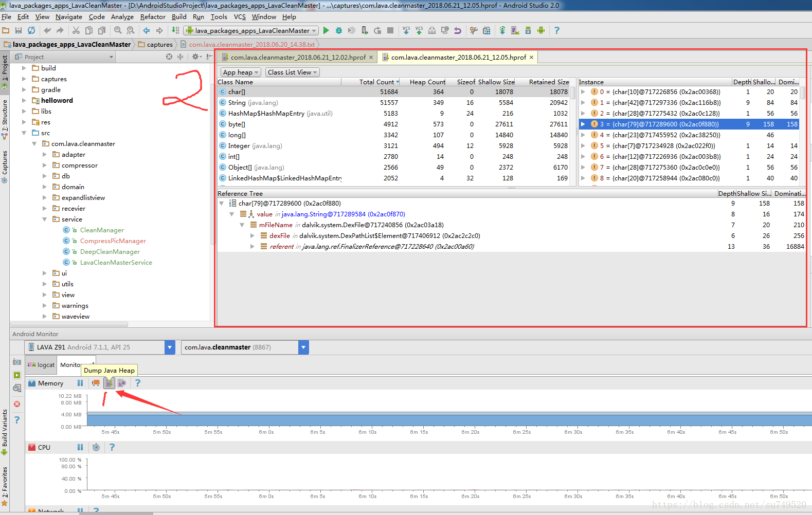The image size is (812, 515).
Task: Expand dexFile reference tree node
Action: (252, 236)
